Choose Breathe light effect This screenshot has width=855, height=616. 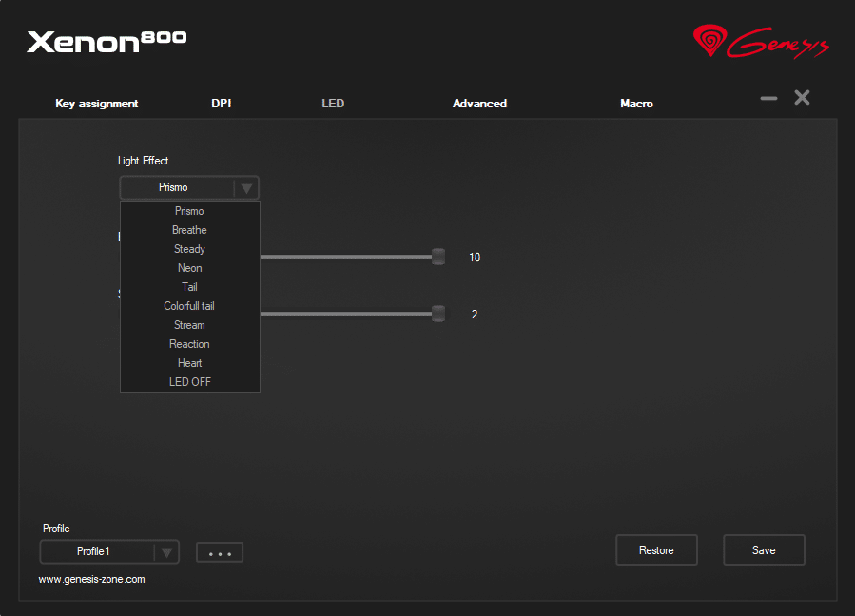pyautogui.click(x=189, y=230)
